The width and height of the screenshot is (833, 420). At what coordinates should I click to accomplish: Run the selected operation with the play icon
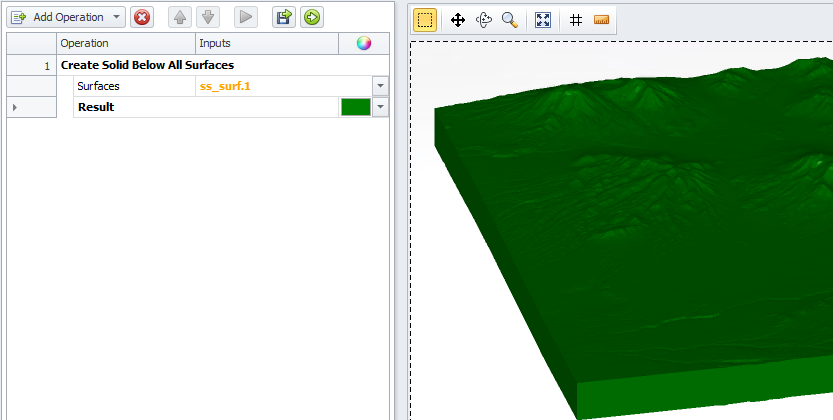(246, 18)
